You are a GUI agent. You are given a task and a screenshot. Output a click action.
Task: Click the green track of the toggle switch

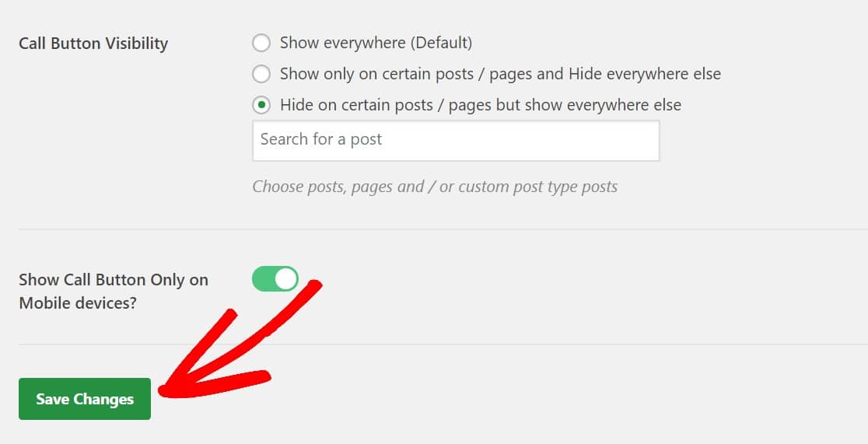point(262,279)
